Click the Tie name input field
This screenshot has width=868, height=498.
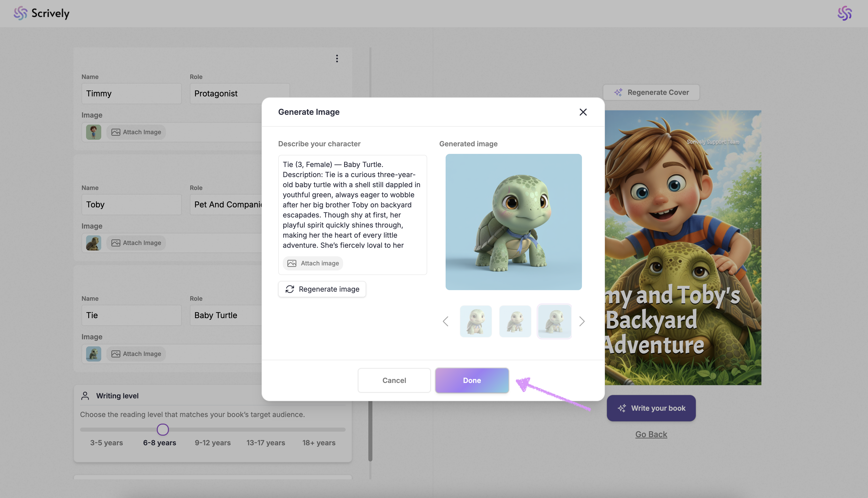tap(132, 315)
